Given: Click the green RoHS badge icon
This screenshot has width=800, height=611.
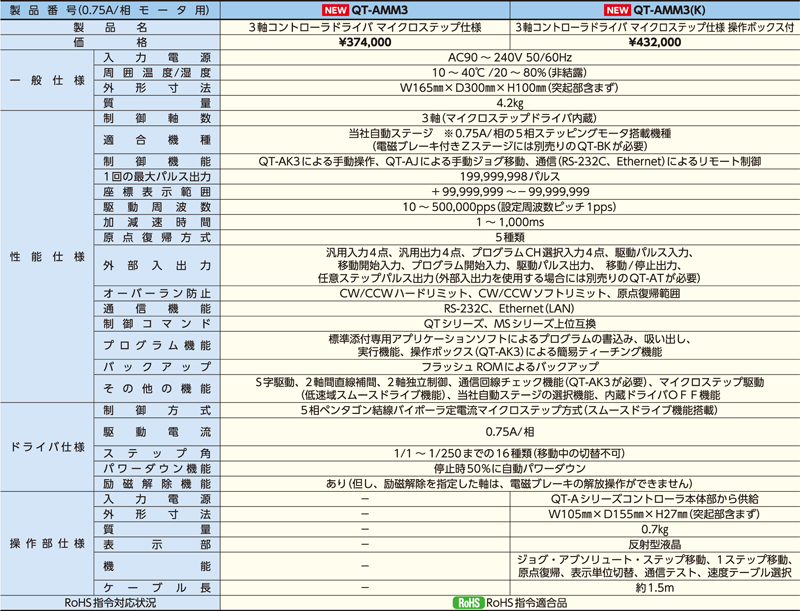Looking at the screenshot, I should [x=469, y=603].
